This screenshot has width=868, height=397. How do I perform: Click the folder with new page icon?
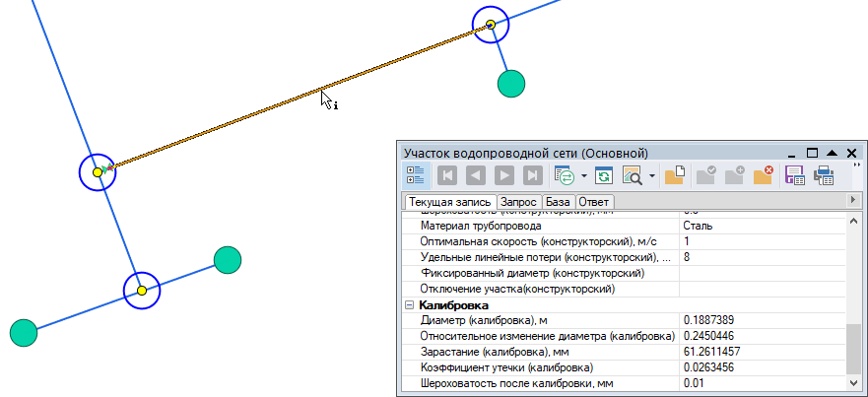click(x=675, y=176)
